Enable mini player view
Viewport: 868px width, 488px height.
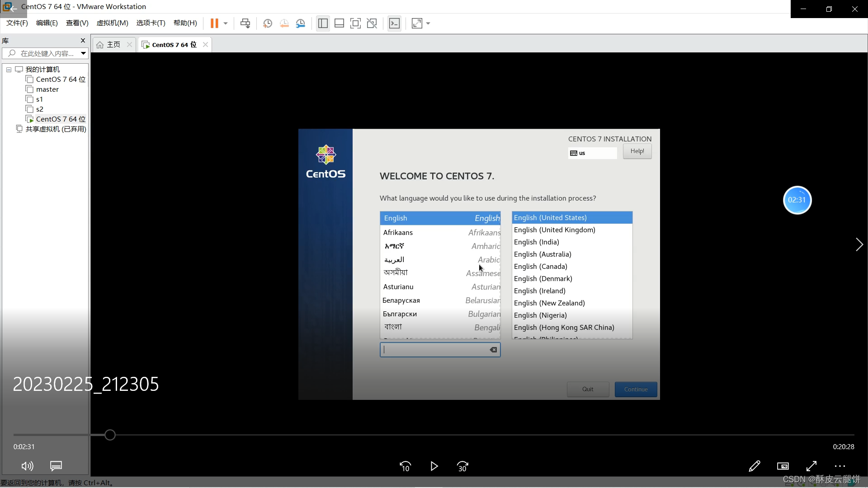click(x=783, y=466)
